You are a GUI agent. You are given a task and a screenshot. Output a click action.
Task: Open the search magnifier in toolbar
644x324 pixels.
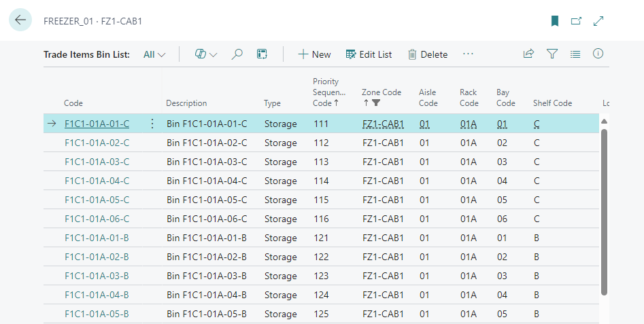237,54
